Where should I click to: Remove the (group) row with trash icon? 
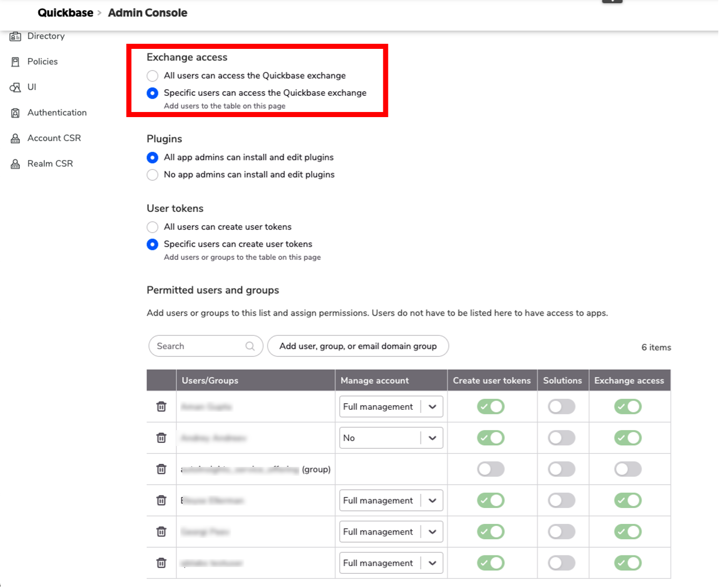pos(161,469)
